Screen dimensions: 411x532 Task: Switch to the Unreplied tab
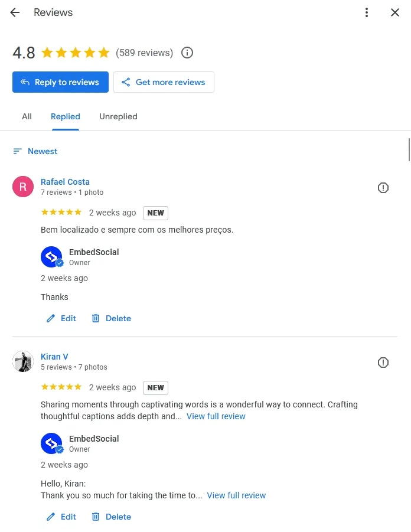(x=118, y=116)
